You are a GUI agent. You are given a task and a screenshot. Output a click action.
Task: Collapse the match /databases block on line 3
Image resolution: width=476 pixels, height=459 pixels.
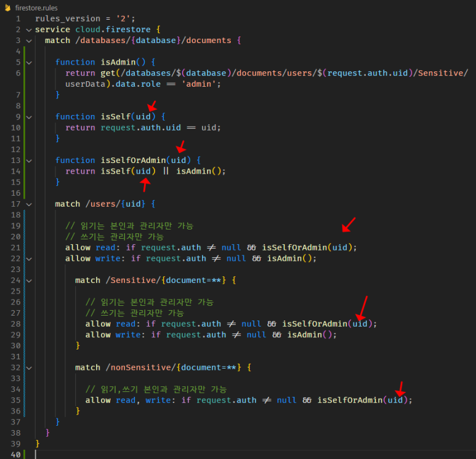pos(29,41)
